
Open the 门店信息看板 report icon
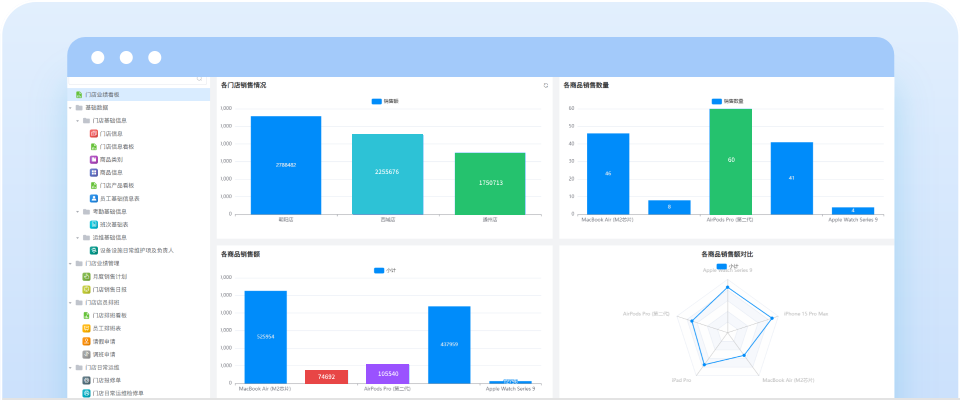click(x=94, y=146)
